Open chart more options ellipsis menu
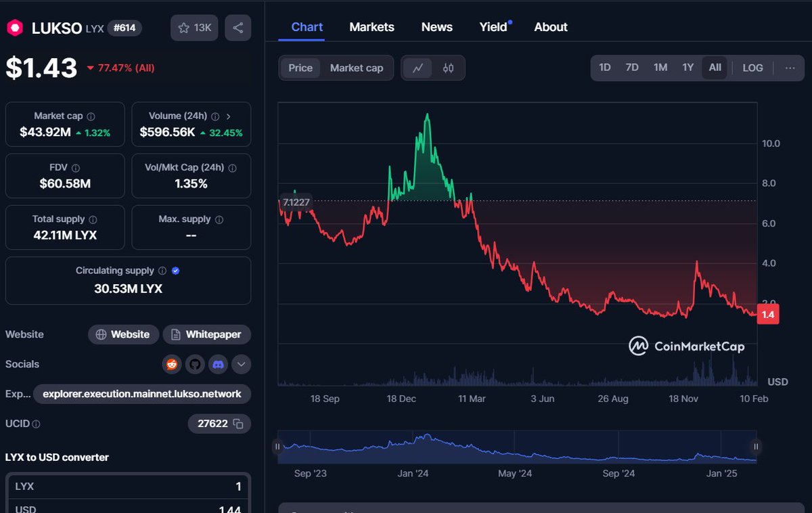Viewport: 812px width, 513px height. [790, 68]
